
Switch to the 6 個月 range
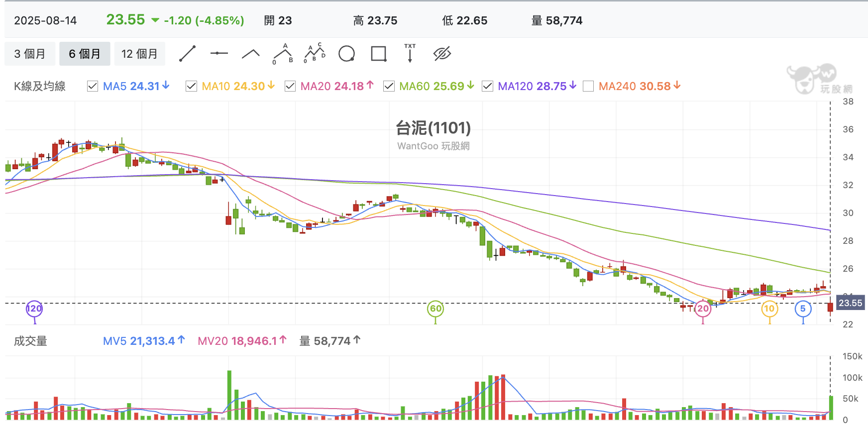coord(85,54)
